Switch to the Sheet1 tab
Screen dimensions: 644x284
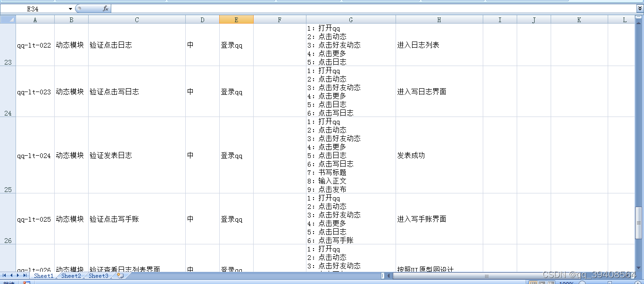43,276
